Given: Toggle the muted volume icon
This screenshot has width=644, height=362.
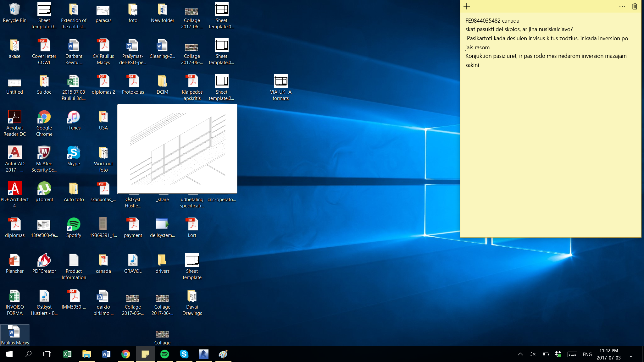Looking at the screenshot, I should pyautogui.click(x=532, y=354).
